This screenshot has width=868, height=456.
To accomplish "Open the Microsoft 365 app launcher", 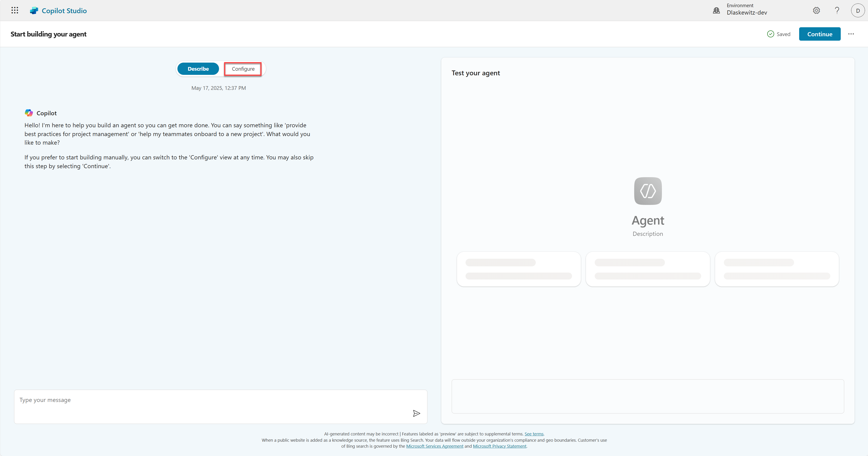I will tap(15, 10).
